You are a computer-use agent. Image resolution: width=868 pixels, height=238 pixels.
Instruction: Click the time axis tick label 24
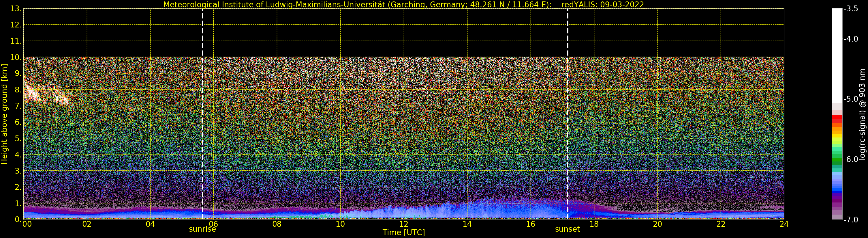click(x=784, y=224)
